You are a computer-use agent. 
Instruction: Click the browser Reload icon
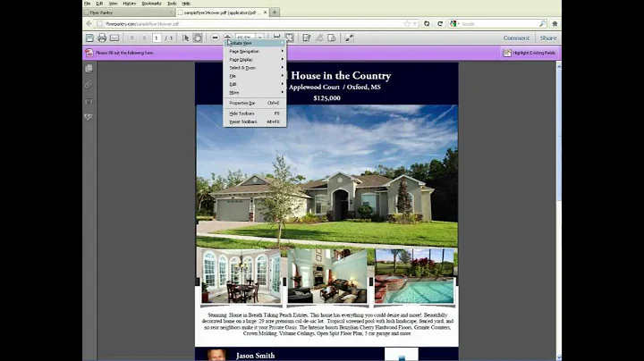(x=440, y=24)
